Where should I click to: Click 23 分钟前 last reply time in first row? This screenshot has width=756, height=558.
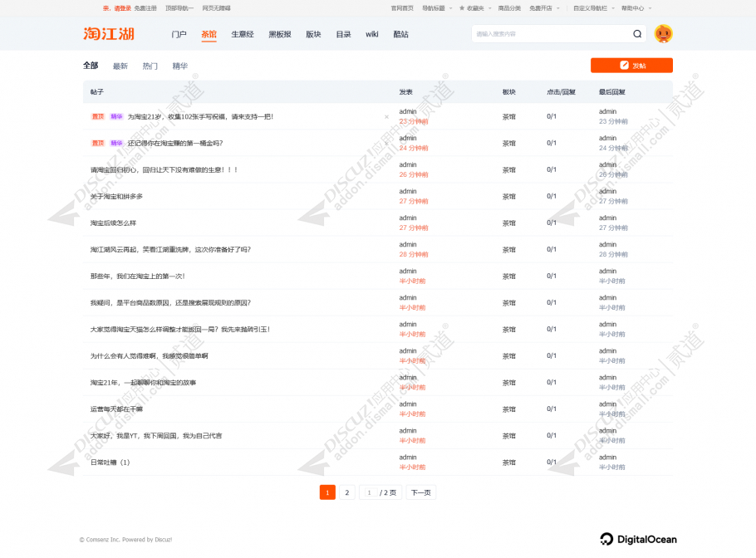613,121
